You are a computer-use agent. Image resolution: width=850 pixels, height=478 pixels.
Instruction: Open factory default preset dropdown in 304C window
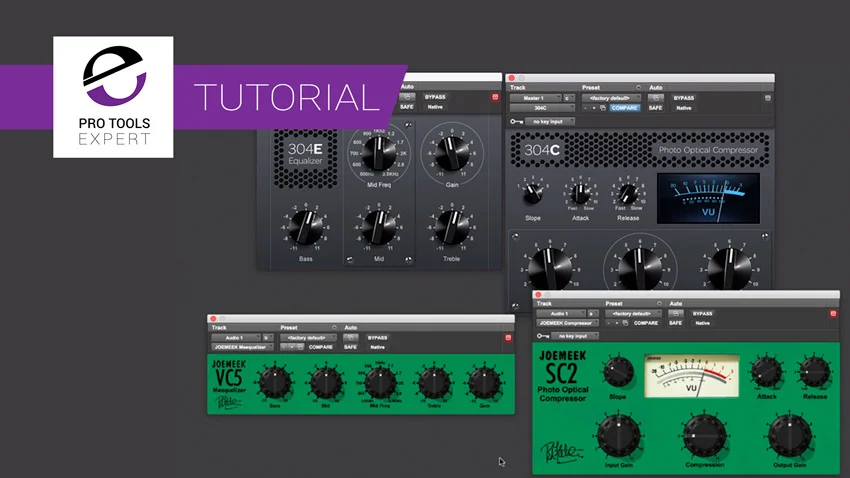610,98
